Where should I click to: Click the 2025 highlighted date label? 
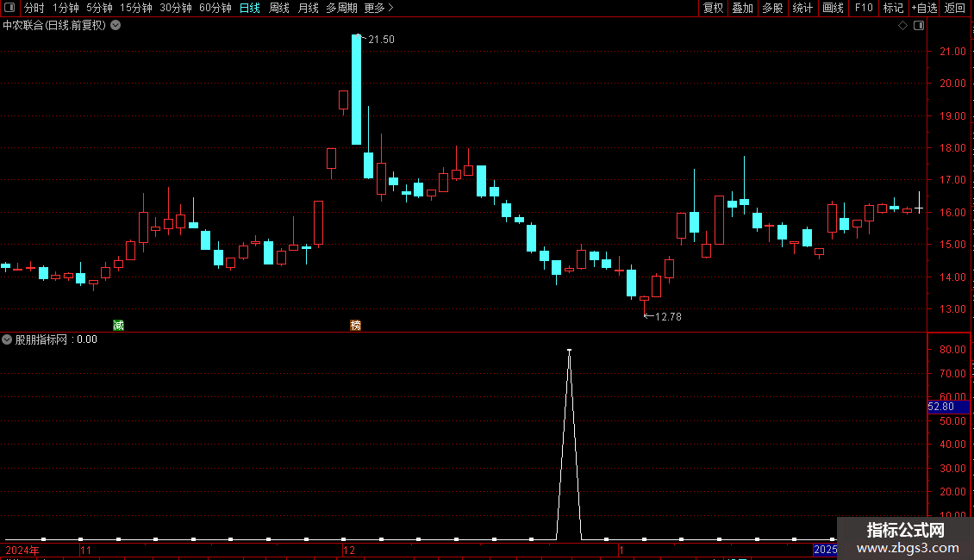pos(825,550)
